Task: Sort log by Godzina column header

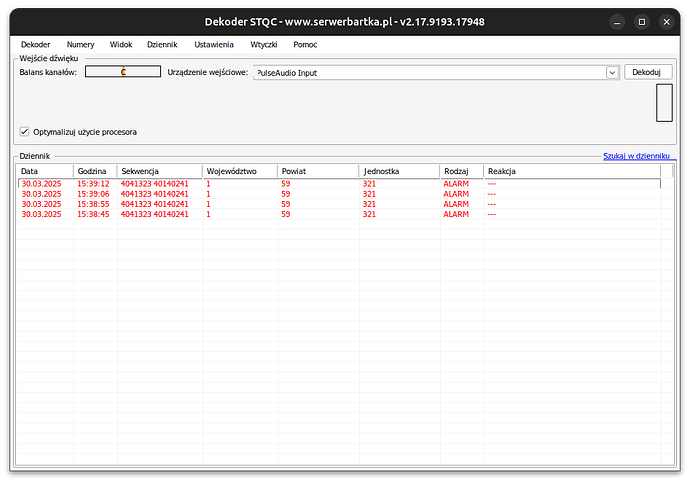Action: point(95,171)
